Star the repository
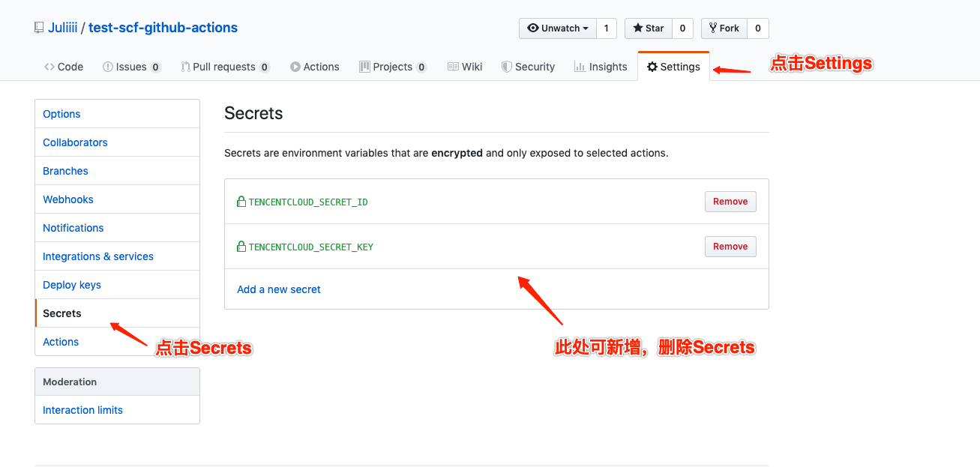Screen dimensions: 980x467 (x=649, y=28)
